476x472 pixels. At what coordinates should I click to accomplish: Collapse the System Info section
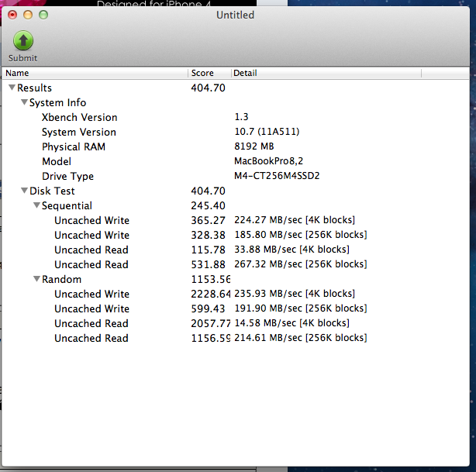24,102
